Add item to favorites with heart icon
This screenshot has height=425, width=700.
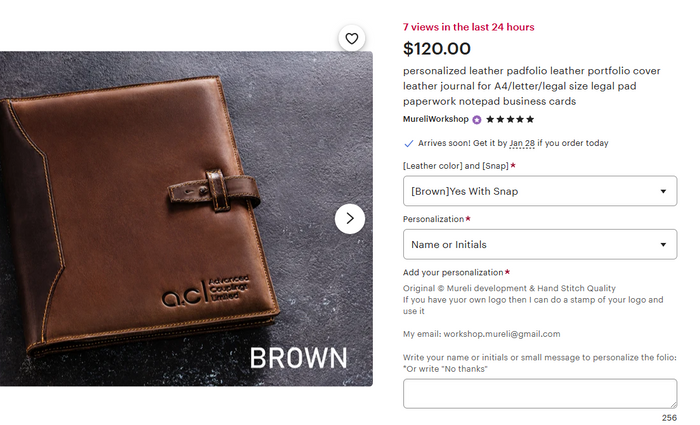tap(351, 39)
